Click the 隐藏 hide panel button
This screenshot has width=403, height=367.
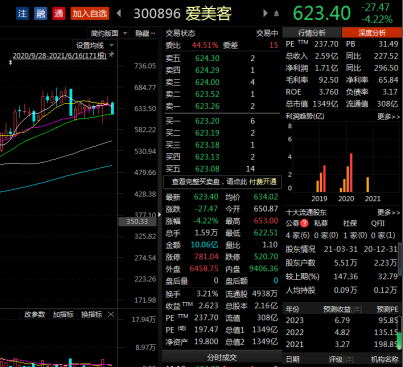(x=145, y=33)
